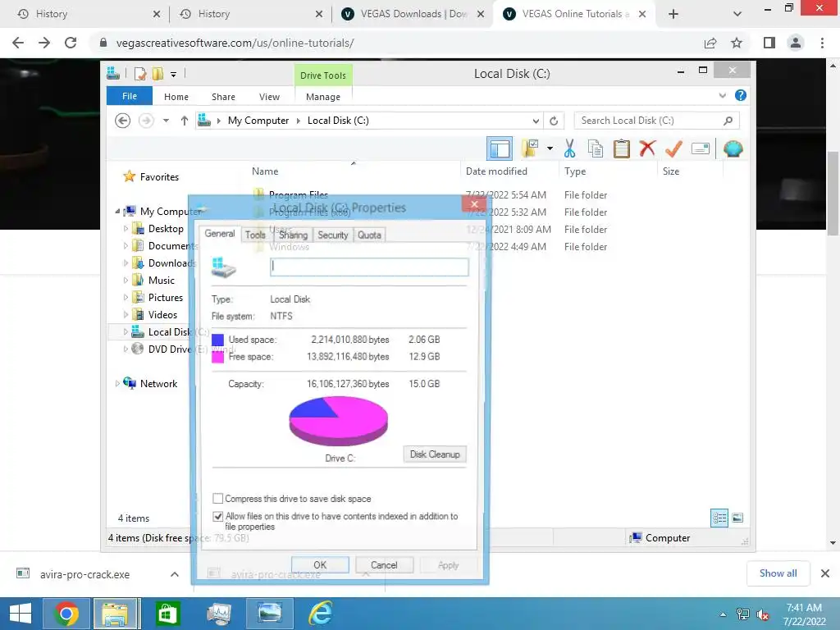This screenshot has height=630, width=840.
Task: Click the Drive C pie chart
Action: click(338, 421)
